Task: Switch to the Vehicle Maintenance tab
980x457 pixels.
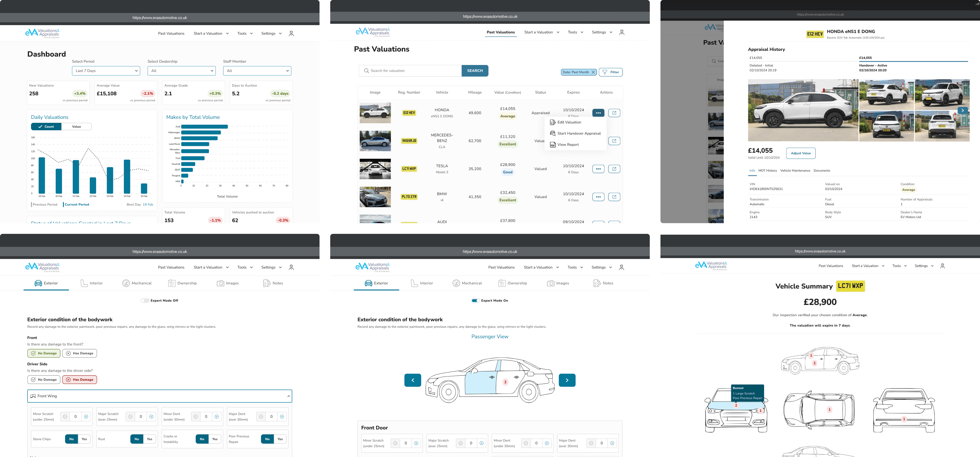Action: [x=795, y=171]
